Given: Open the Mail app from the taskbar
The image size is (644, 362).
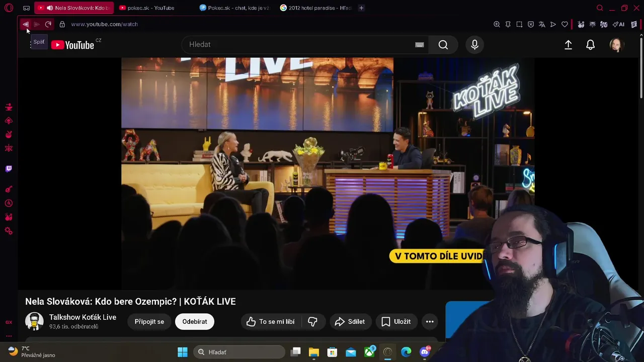Looking at the screenshot, I should pyautogui.click(x=351, y=352).
